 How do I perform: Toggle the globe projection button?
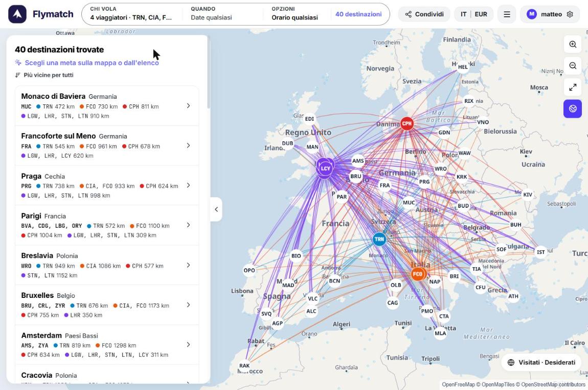(x=573, y=109)
